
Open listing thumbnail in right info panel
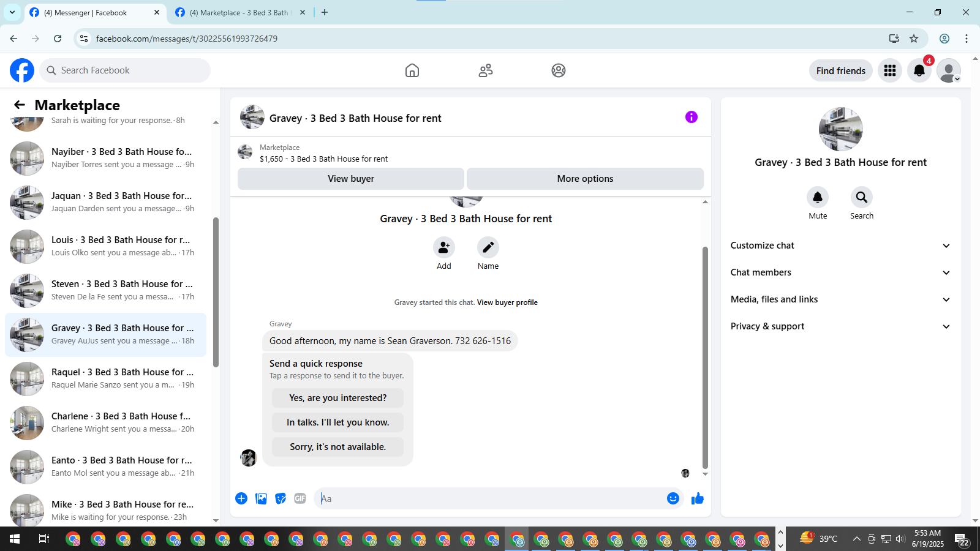841,129
